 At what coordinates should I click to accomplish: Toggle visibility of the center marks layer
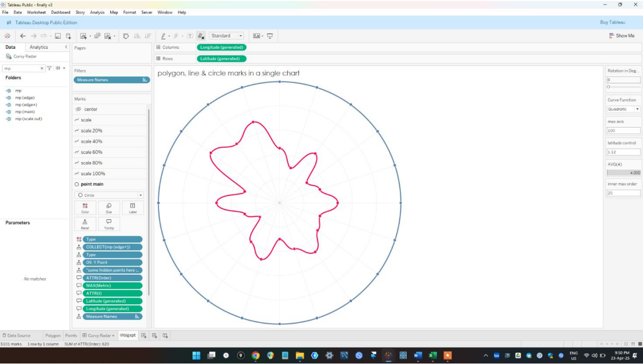pos(78,109)
